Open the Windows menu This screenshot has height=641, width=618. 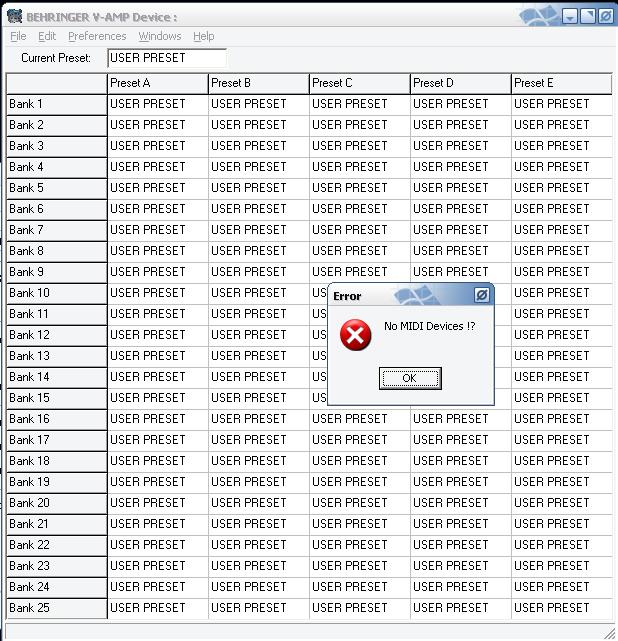160,36
